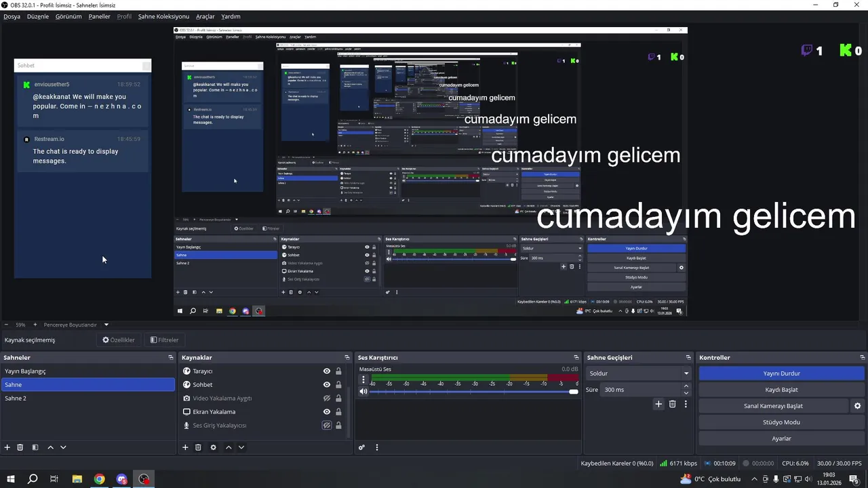The width and height of the screenshot is (868, 488).
Task: Select the Sahne 2 scene
Action: pos(87,399)
